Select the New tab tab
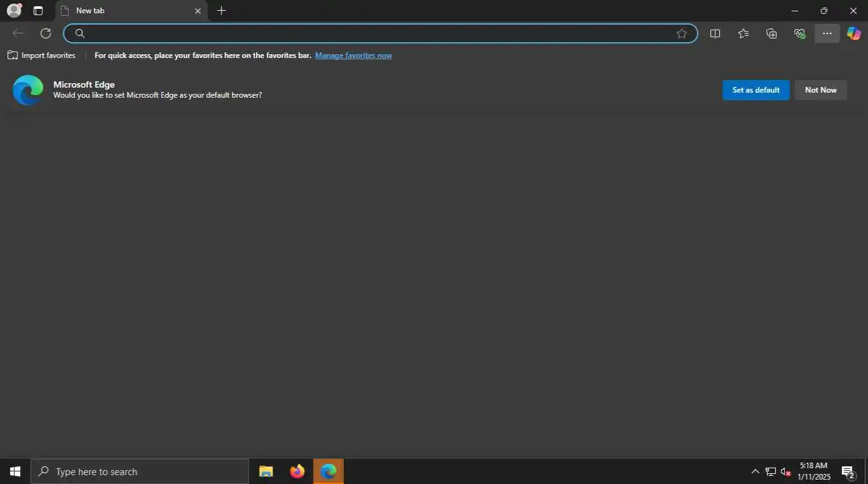This screenshot has height=484, width=868. tap(131, 11)
